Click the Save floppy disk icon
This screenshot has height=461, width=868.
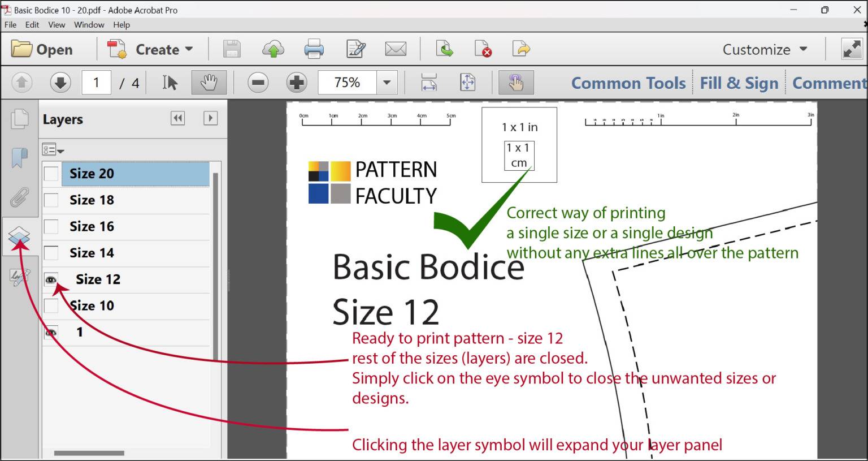pos(232,49)
